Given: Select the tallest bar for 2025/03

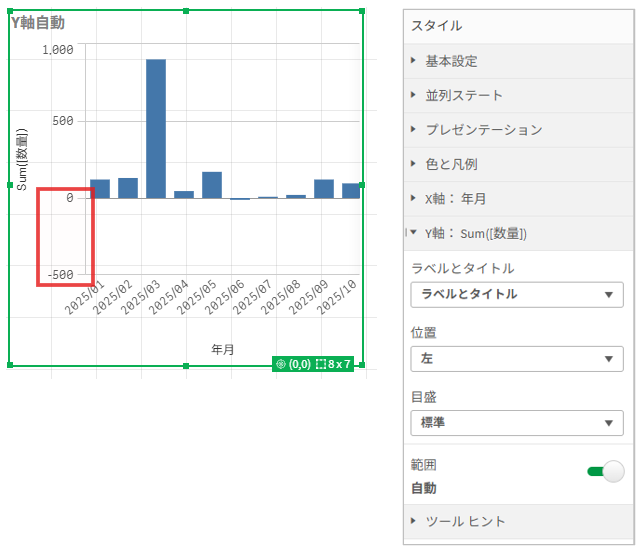Looking at the screenshot, I should [x=156, y=128].
